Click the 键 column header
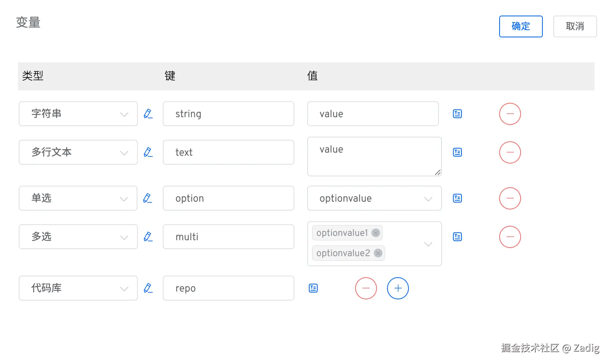Screen dimensions: 609x364 coord(170,76)
